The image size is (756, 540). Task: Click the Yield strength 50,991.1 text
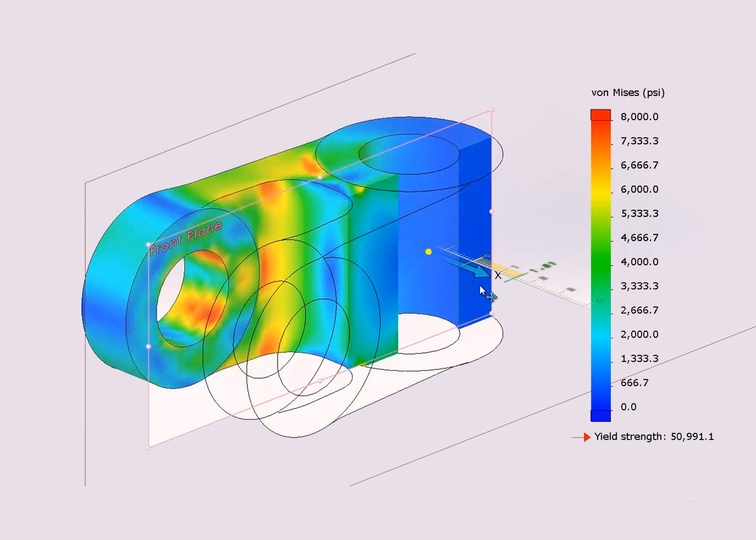click(x=654, y=437)
